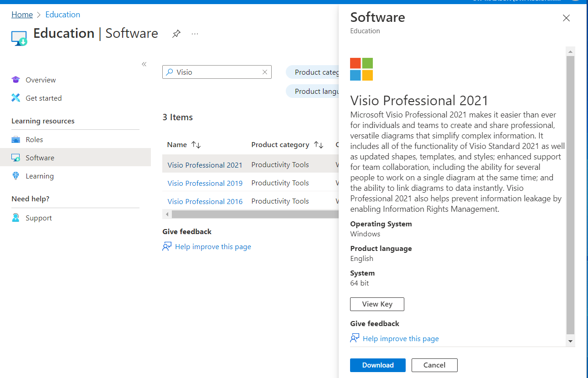Pin the Education Software page
588x378 pixels.
(x=176, y=34)
